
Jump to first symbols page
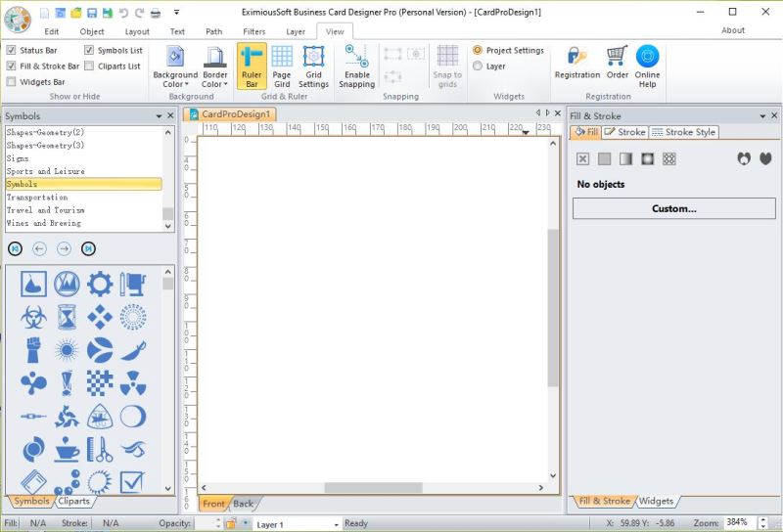click(15, 248)
